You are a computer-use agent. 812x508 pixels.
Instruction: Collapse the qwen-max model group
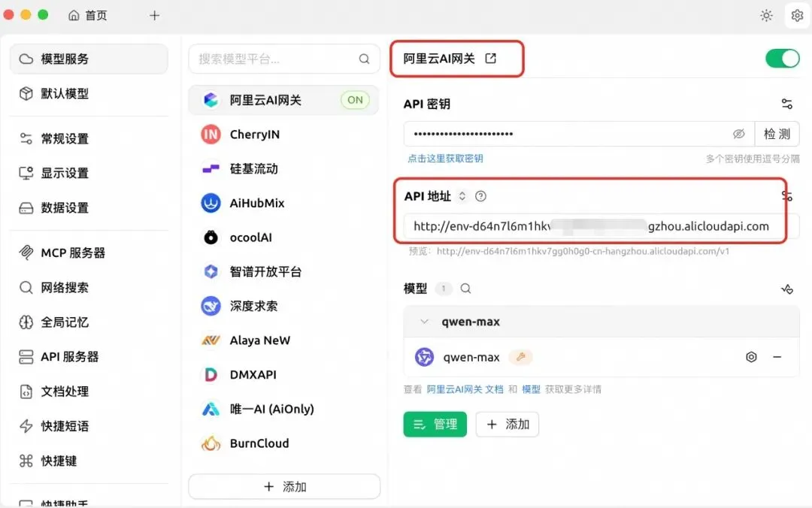424,322
